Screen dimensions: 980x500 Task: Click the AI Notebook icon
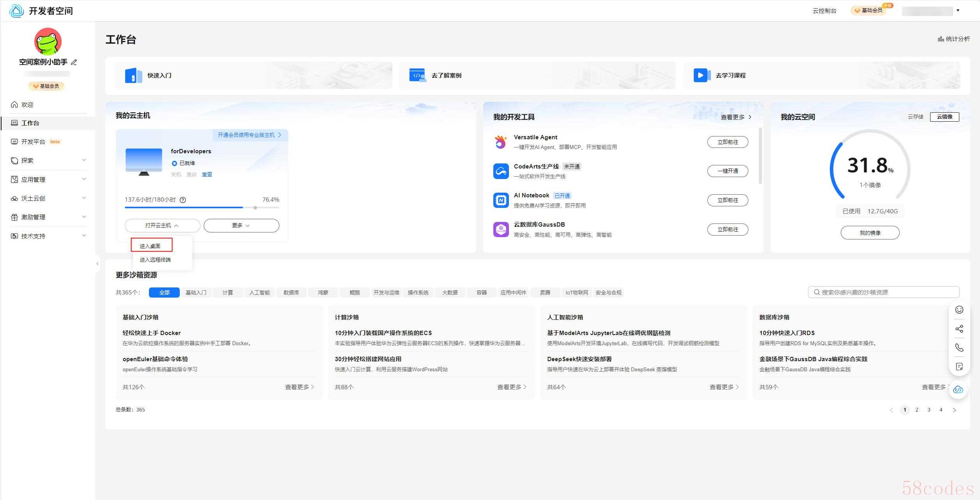coord(501,200)
